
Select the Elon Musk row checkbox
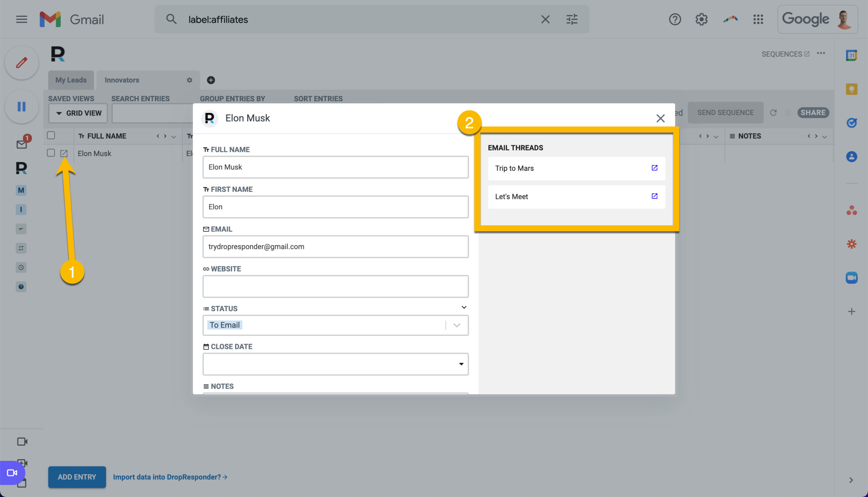point(51,152)
